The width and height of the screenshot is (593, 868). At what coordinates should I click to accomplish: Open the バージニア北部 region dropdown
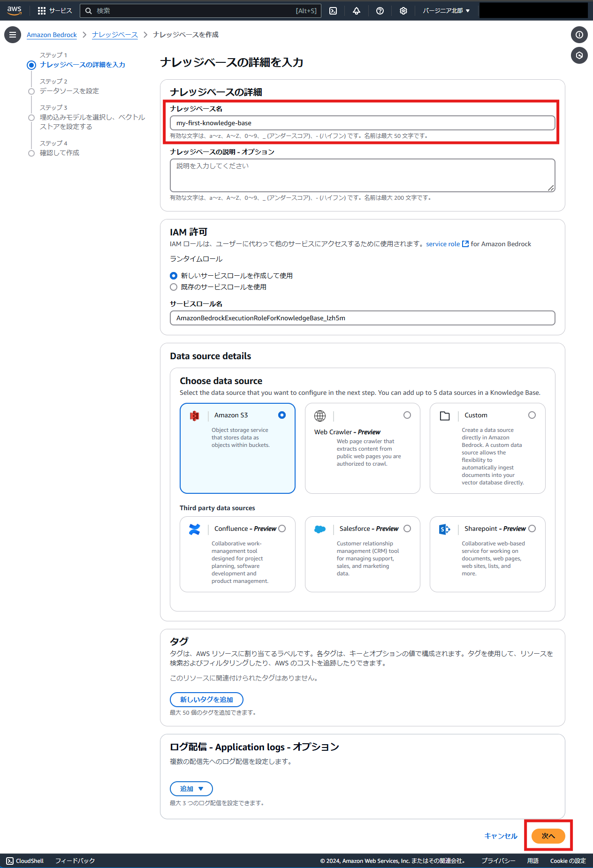click(x=446, y=11)
